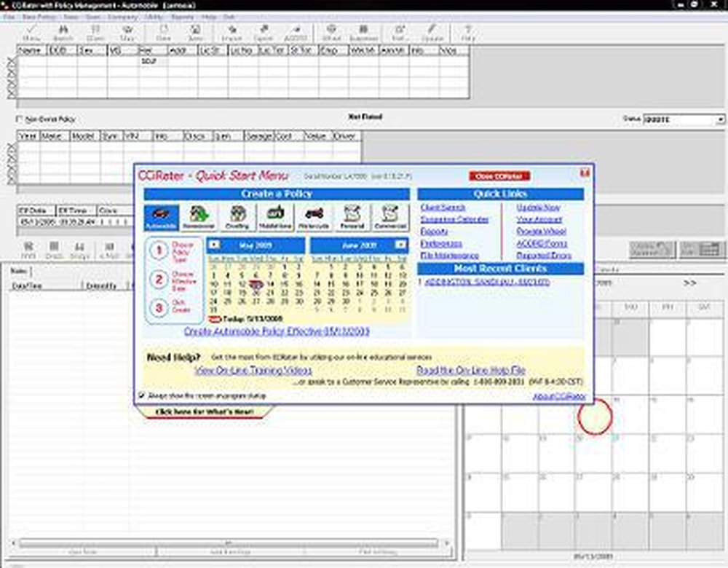Open the Reported Errors quick link
The height and width of the screenshot is (568, 728).
(x=544, y=256)
